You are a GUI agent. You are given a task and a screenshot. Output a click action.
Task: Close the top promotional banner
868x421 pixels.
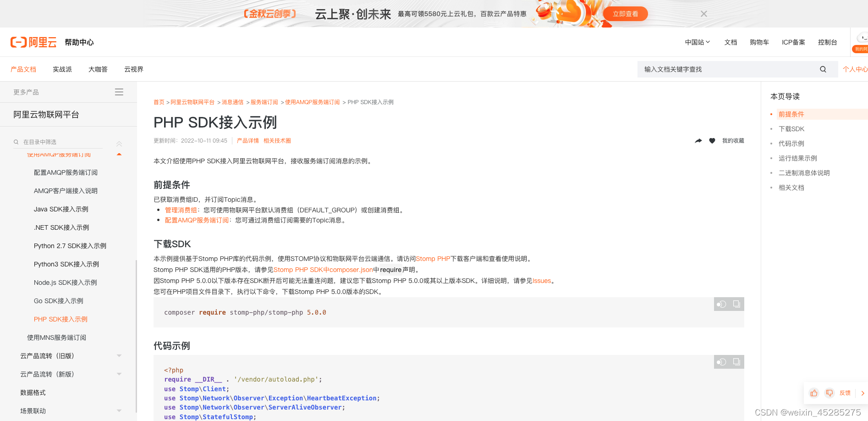[x=704, y=14]
